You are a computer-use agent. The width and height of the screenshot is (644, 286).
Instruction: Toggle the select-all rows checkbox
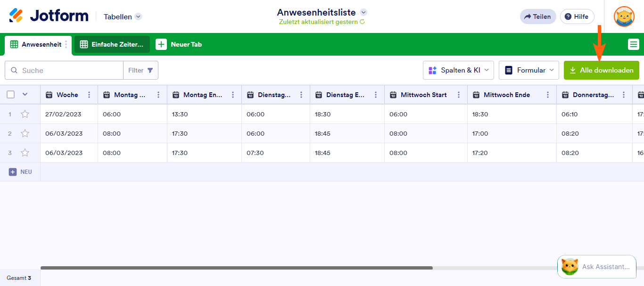click(x=11, y=94)
